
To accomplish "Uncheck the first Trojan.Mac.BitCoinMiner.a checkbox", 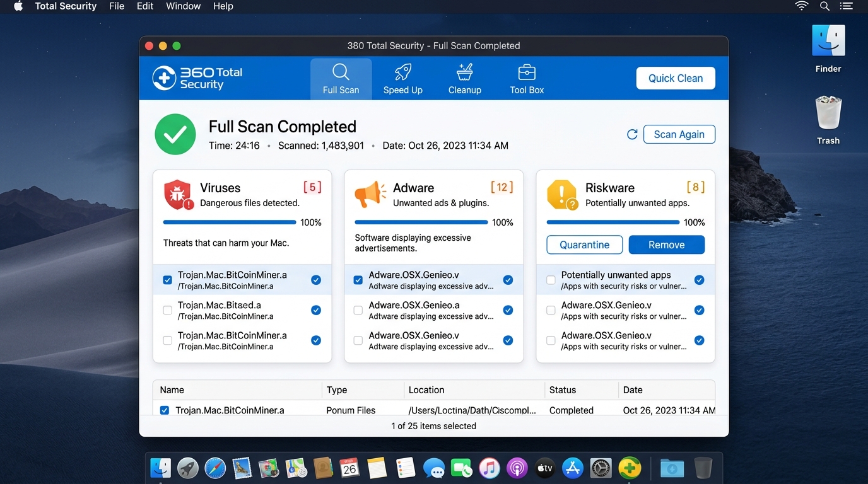I will click(x=167, y=280).
